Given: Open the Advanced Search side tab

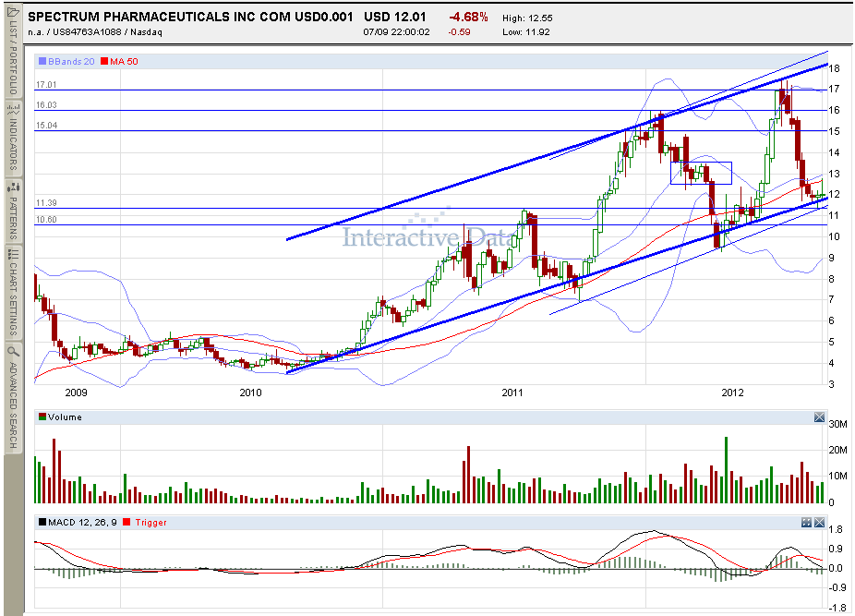Looking at the screenshot, I should click(13, 397).
